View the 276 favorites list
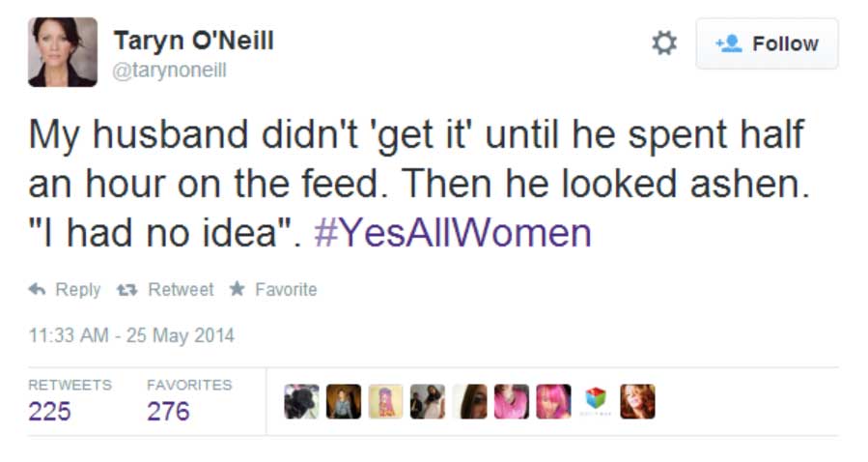868x462 pixels. pos(168,411)
